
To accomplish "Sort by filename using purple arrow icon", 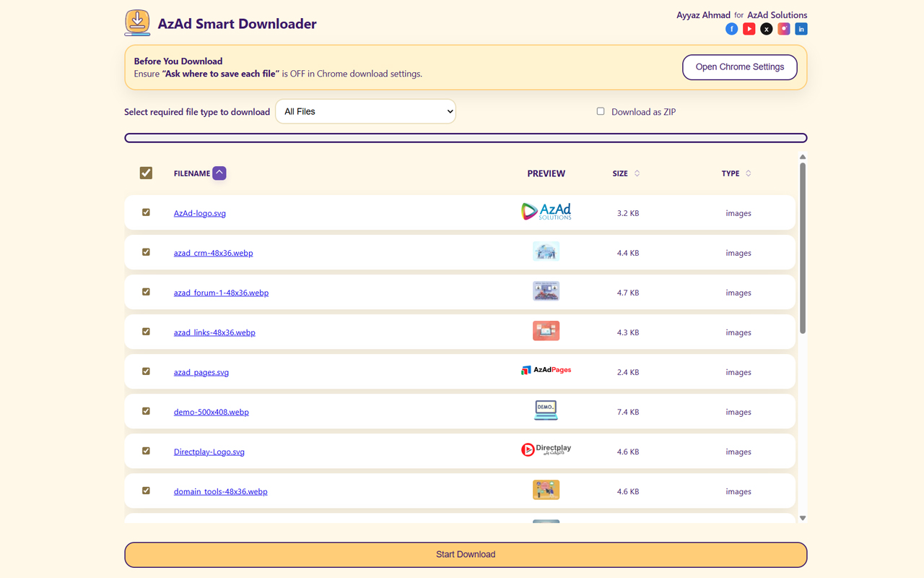I will [219, 173].
